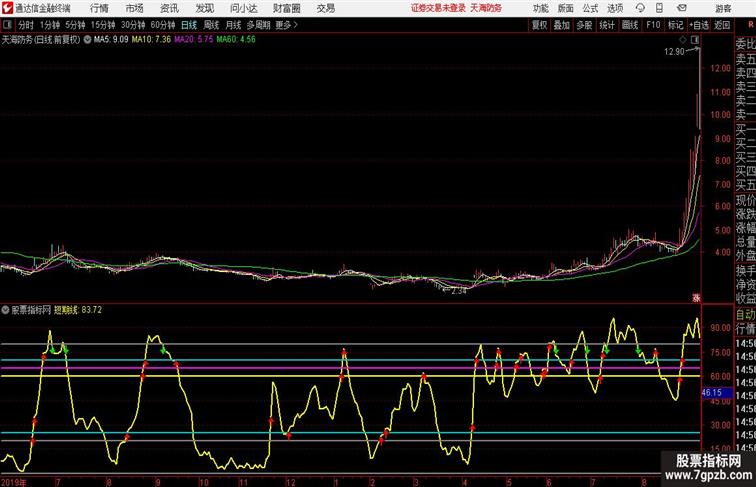The height and width of the screenshot is (487, 756).
Task: Switch to 1分钟 period
Action: click(50, 25)
